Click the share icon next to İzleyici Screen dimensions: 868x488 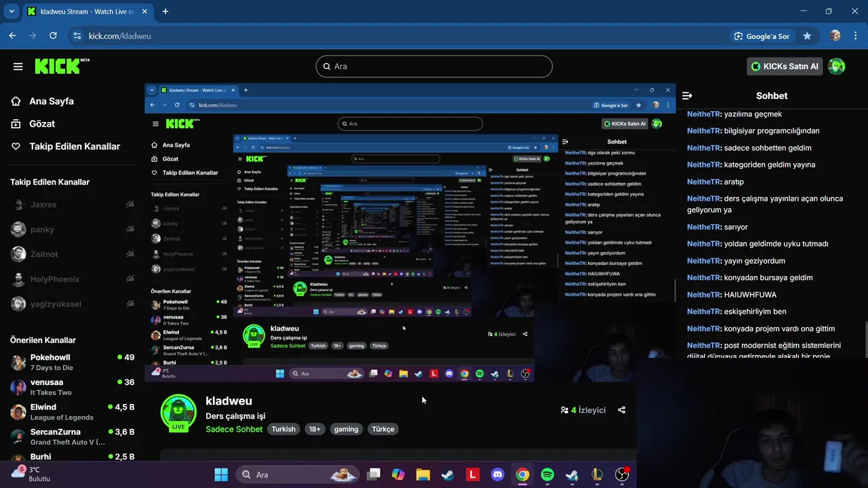pyautogui.click(x=622, y=410)
